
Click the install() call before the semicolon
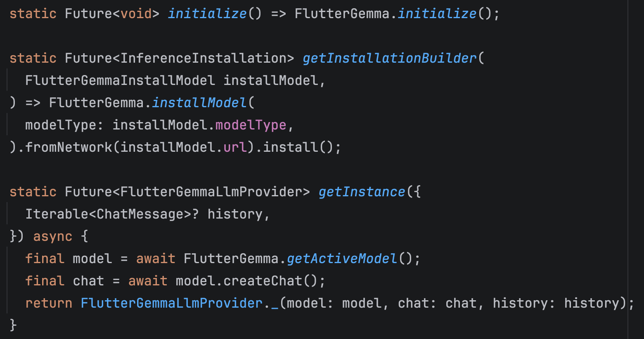[291, 147]
